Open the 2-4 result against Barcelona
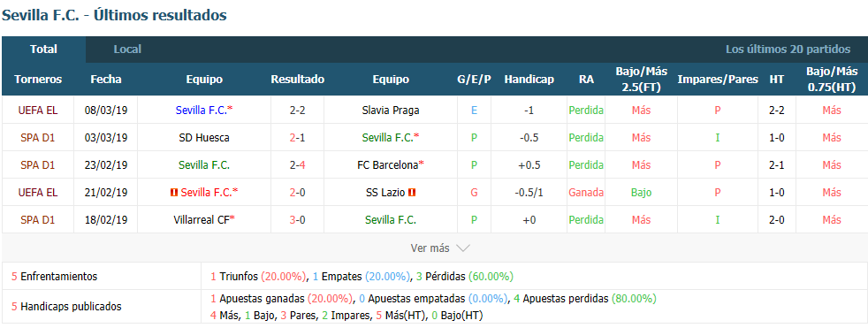Image resolution: width=868 pixels, height=328 pixels. [297, 164]
